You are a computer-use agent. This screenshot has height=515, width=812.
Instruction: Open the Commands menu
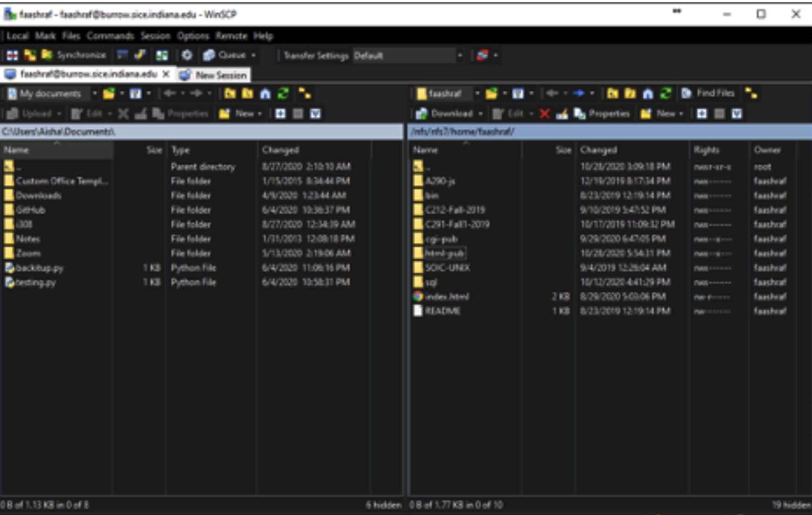coord(110,36)
